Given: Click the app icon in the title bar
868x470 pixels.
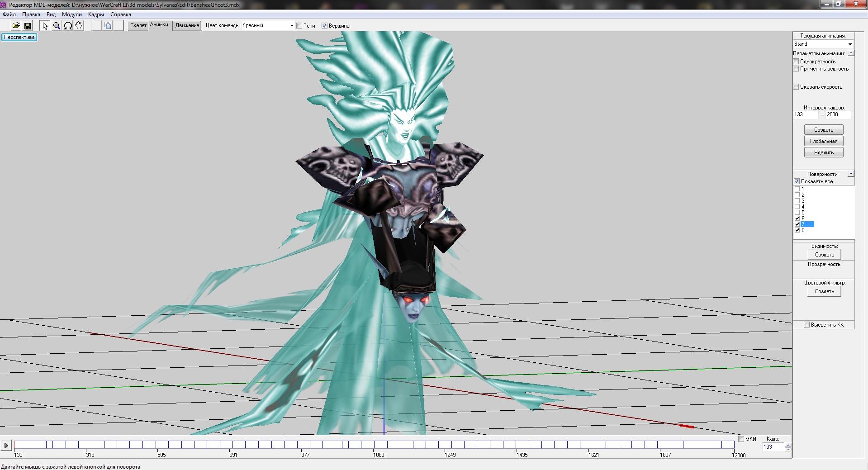Looking at the screenshot, I should coord(4,5).
